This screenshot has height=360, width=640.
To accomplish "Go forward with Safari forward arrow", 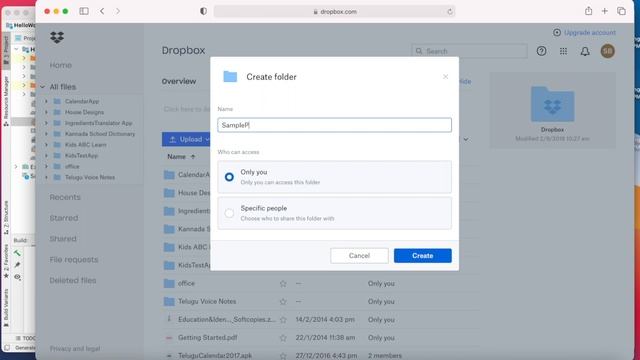I will click(x=118, y=11).
